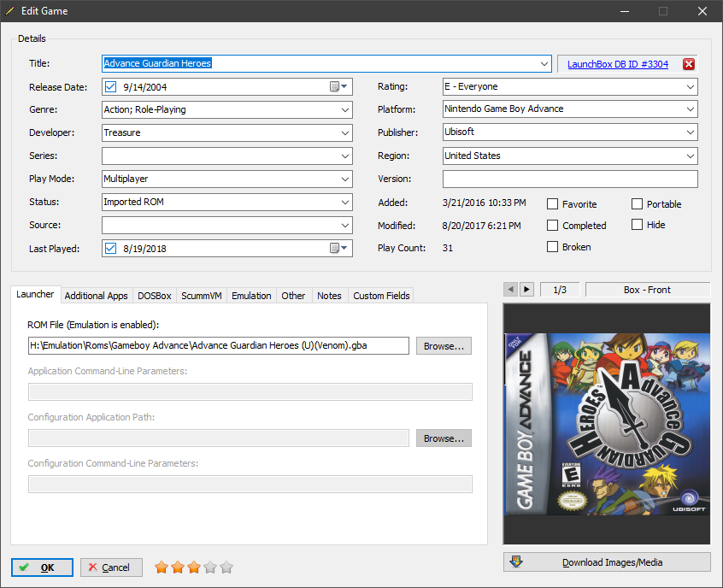The height and width of the screenshot is (588, 723).
Task: Click the Play Count value 31
Action: pos(448,248)
